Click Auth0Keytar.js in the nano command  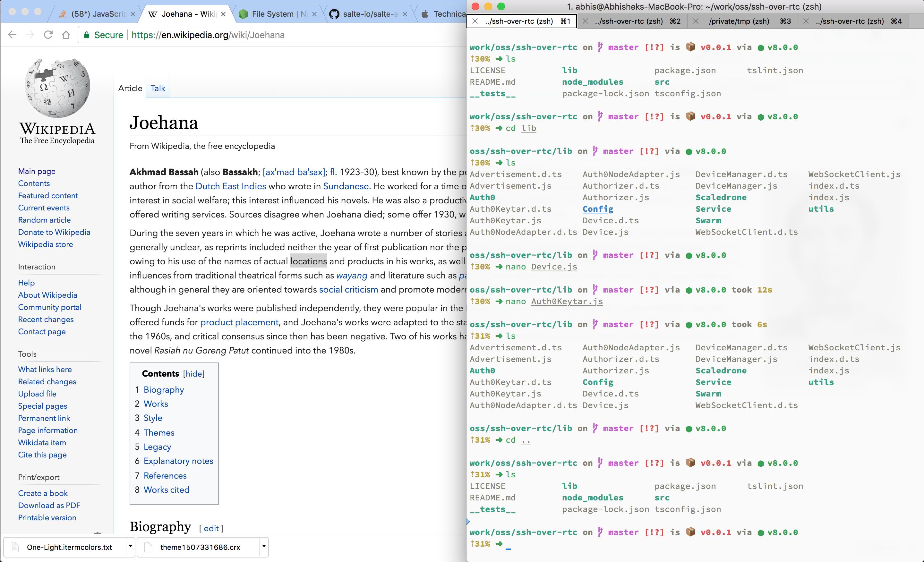567,302
